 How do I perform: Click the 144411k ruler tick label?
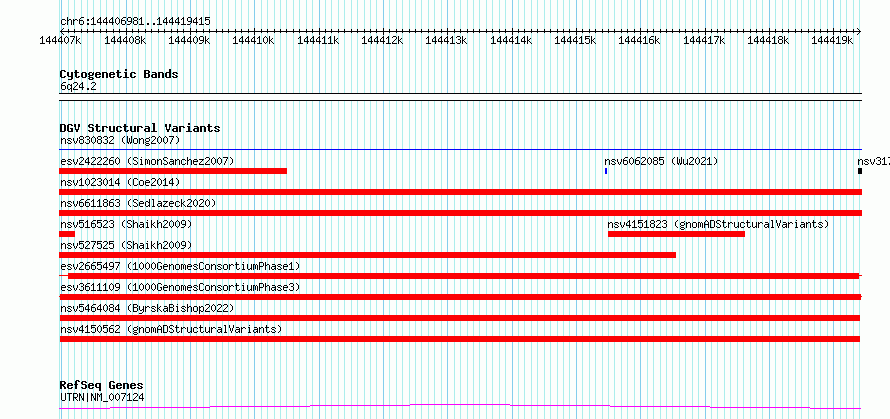[x=318, y=40]
